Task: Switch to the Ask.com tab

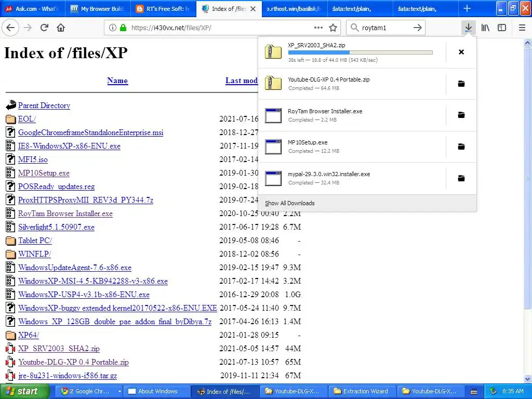Action: 32,8
